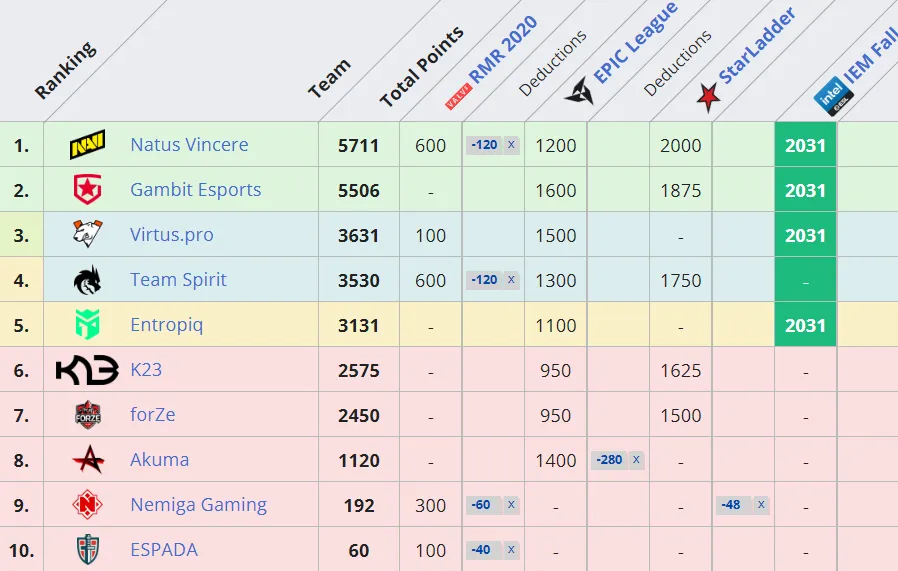
Task: Click the Team column header
Action: [329, 78]
